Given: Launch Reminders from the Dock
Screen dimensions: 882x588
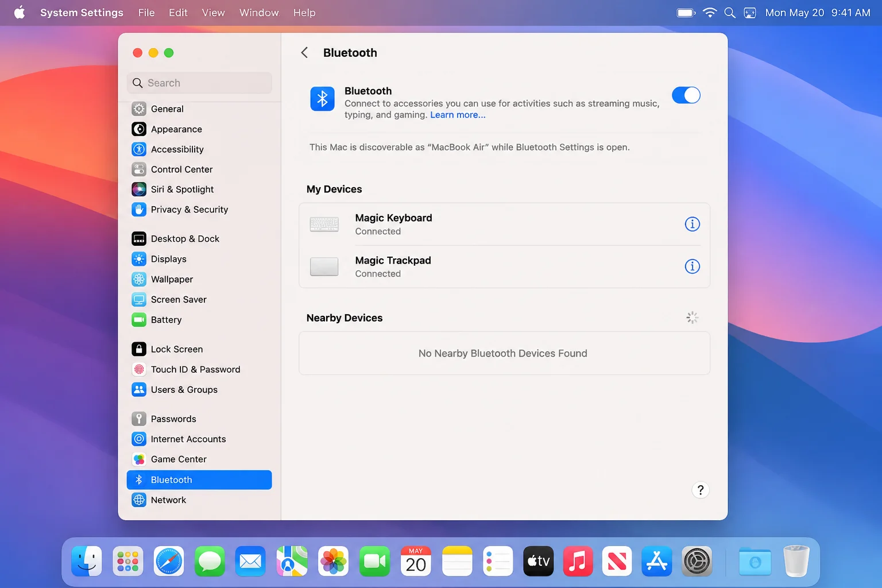Looking at the screenshot, I should click(x=498, y=561).
